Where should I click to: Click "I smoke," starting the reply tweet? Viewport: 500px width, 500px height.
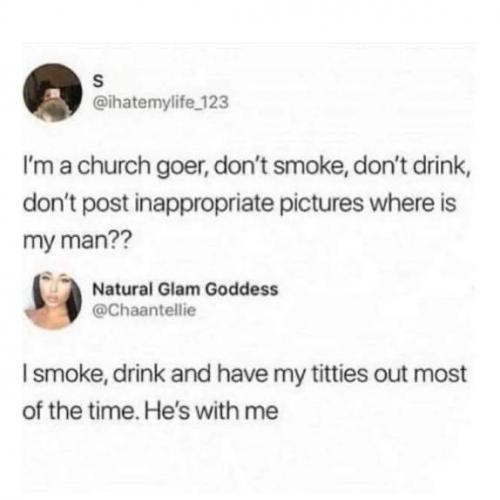pyautogui.click(x=66, y=374)
